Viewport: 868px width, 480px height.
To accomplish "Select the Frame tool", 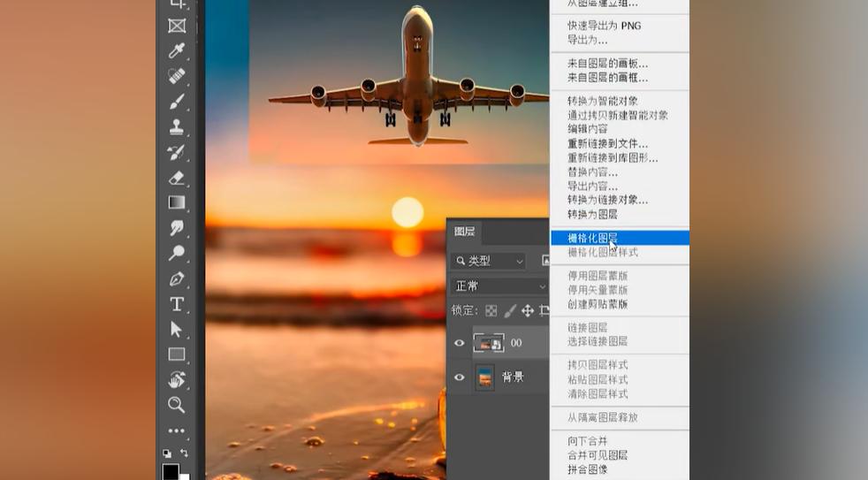I will (x=177, y=26).
